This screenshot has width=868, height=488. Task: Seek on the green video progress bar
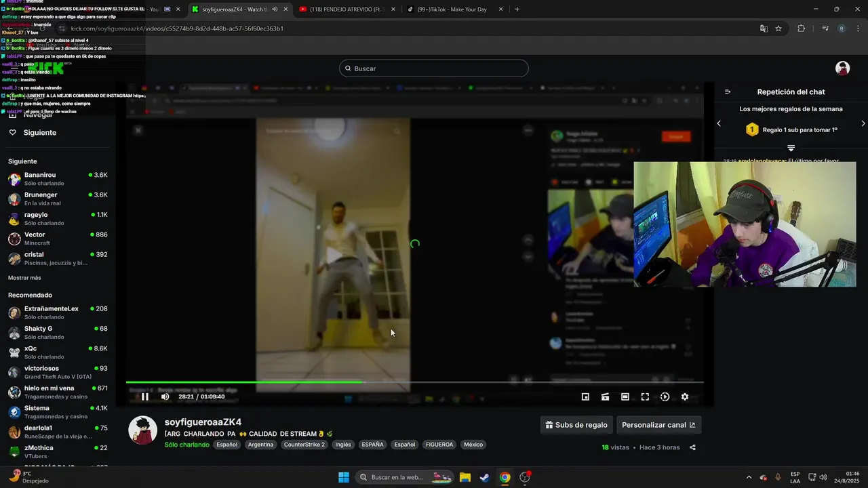(x=414, y=382)
